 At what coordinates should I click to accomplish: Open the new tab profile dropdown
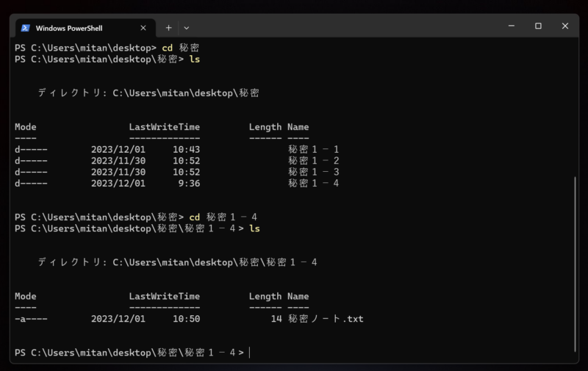pyautogui.click(x=187, y=28)
